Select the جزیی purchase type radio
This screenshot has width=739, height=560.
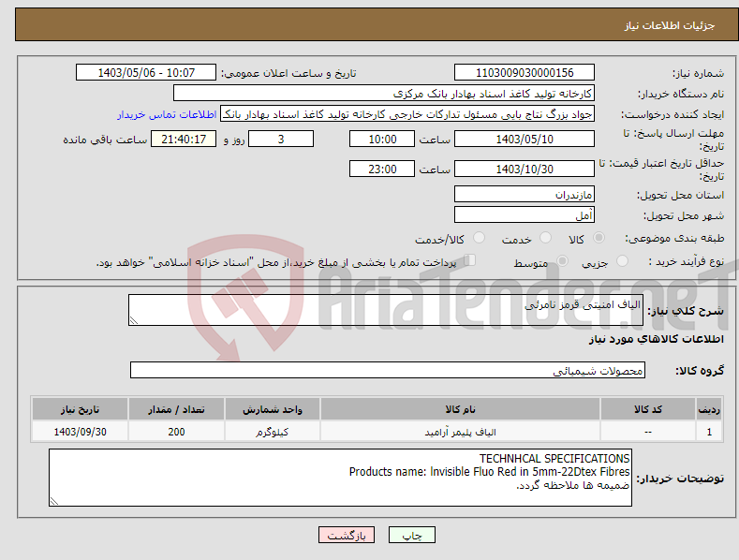pos(622,260)
